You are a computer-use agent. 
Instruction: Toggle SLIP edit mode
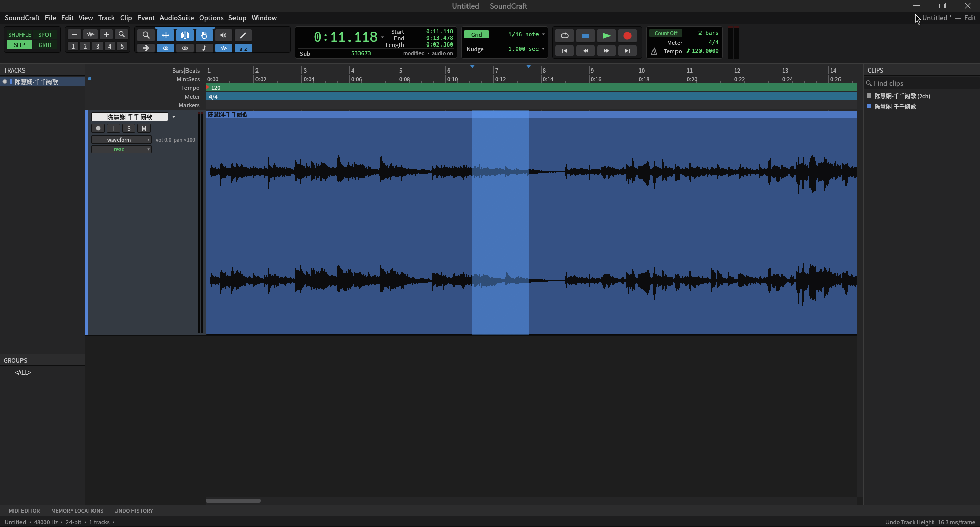[x=19, y=45]
